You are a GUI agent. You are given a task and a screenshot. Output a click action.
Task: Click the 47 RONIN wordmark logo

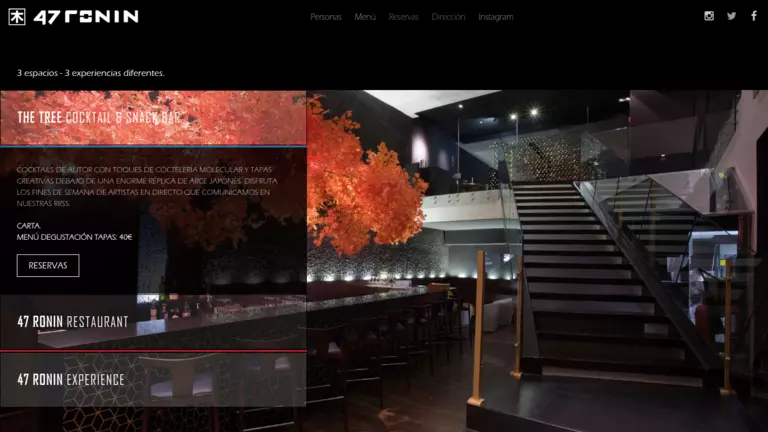pos(86,17)
